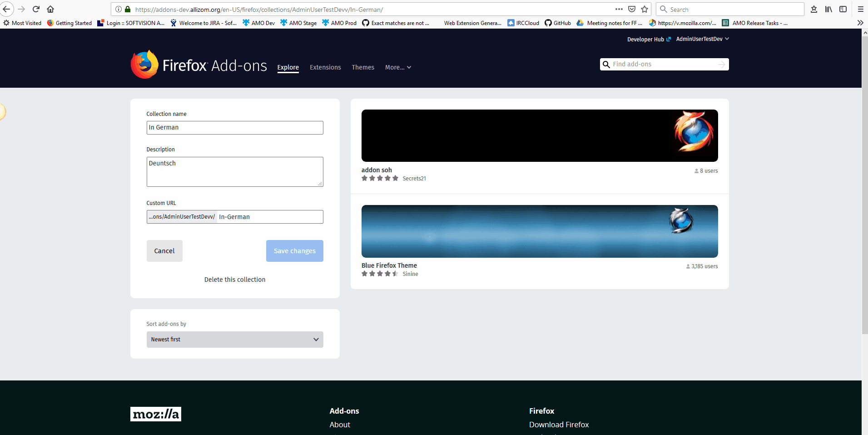The height and width of the screenshot is (435, 868).
Task: Go to the Extensions tab
Action: 325,67
